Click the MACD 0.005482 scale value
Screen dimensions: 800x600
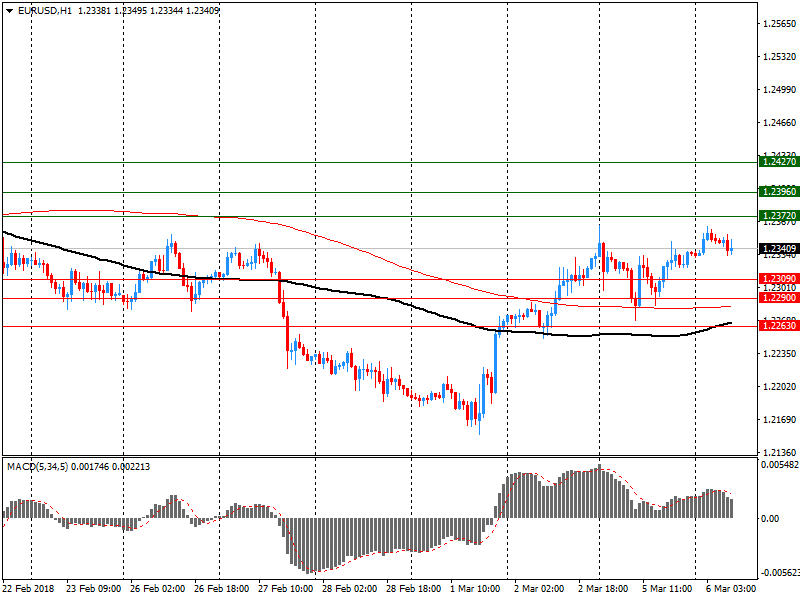pos(780,465)
